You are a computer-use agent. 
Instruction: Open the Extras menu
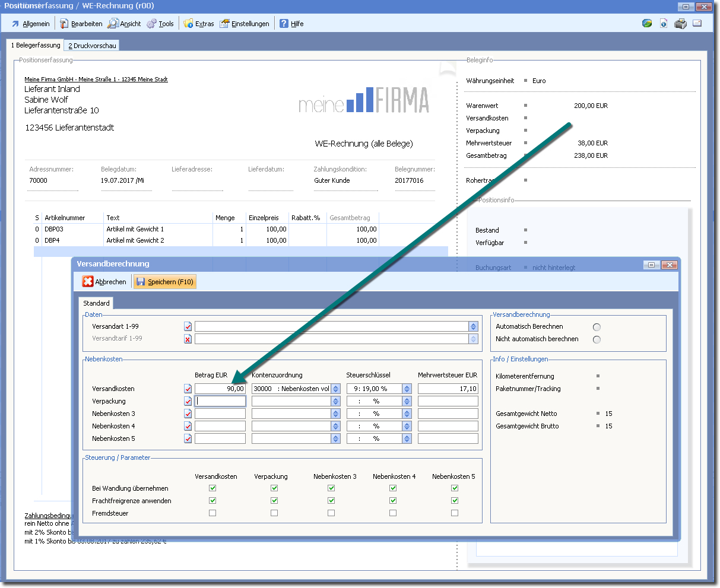click(x=199, y=24)
